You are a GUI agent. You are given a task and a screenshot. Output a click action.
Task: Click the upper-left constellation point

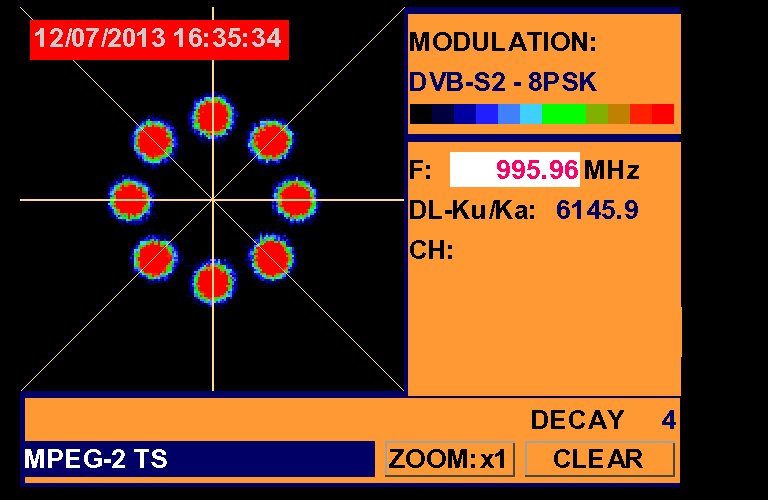click(154, 139)
